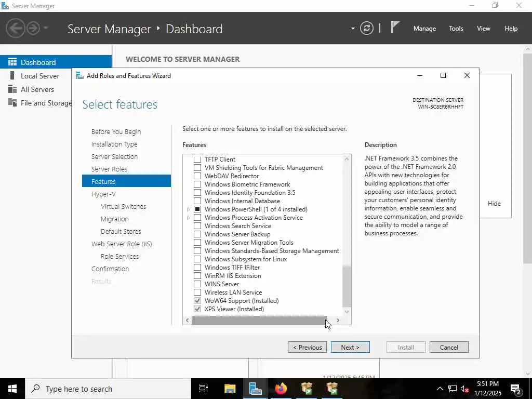Viewport: 532px width, 399px height.
Task: Open the Manage menu
Action: click(424, 29)
